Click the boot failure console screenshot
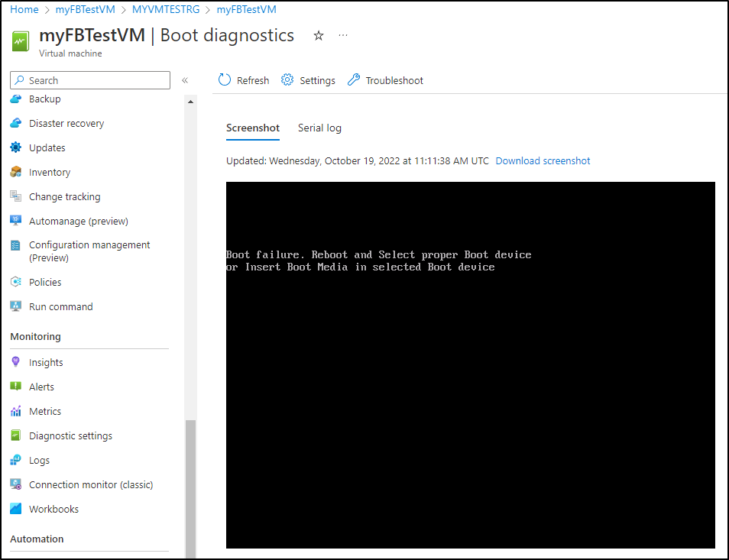729x560 pixels. tap(471, 365)
